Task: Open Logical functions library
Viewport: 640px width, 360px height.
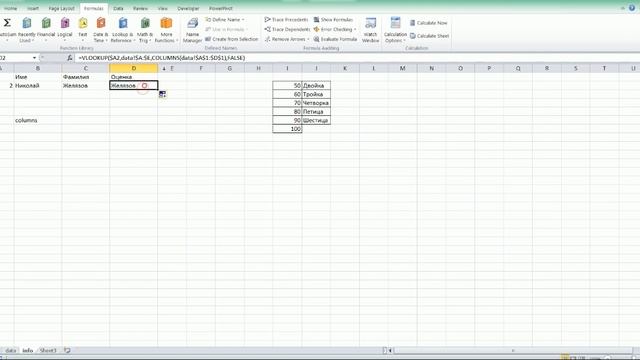Action: coord(64,30)
